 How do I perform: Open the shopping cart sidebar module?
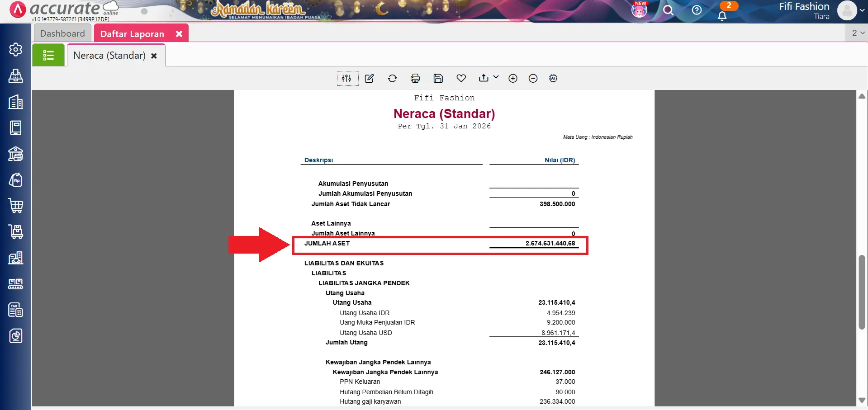pos(16,206)
